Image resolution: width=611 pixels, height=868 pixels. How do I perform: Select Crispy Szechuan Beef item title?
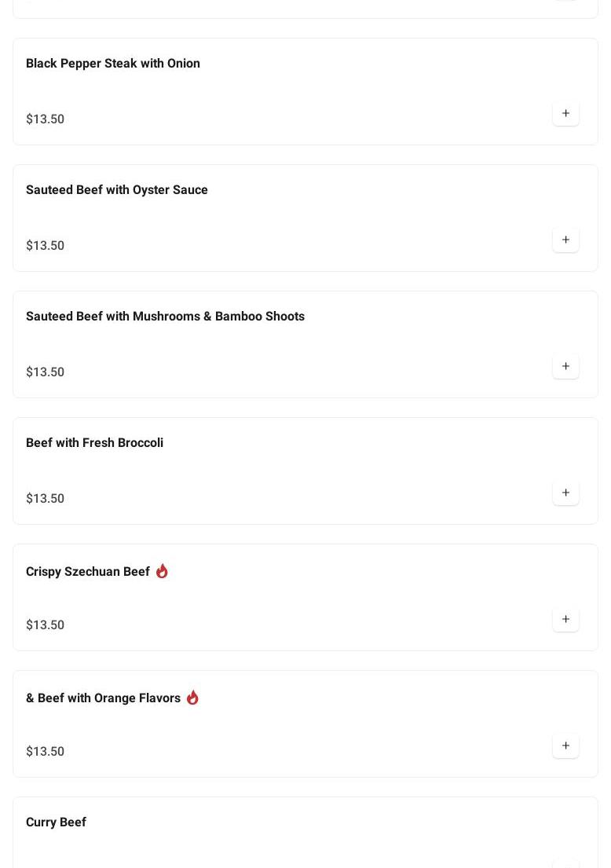pyautogui.click(x=88, y=571)
